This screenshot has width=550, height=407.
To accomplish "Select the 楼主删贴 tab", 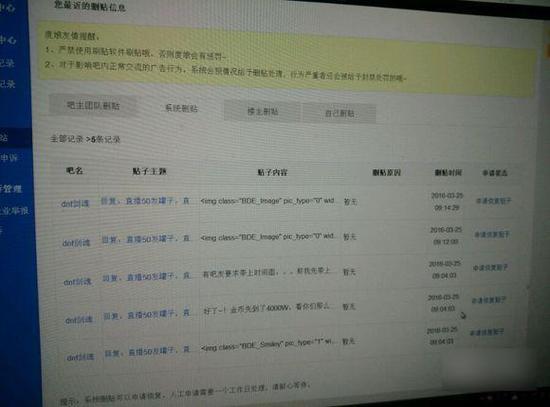I will pyautogui.click(x=263, y=111).
